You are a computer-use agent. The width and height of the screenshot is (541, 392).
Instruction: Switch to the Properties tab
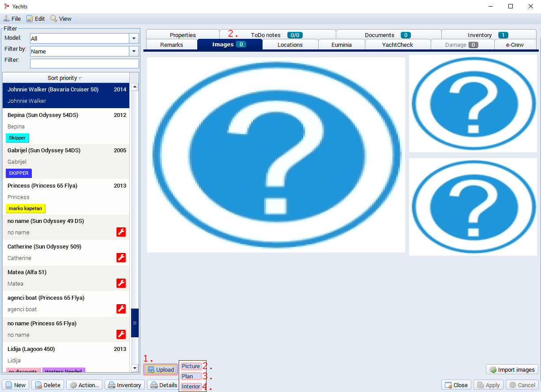point(183,35)
